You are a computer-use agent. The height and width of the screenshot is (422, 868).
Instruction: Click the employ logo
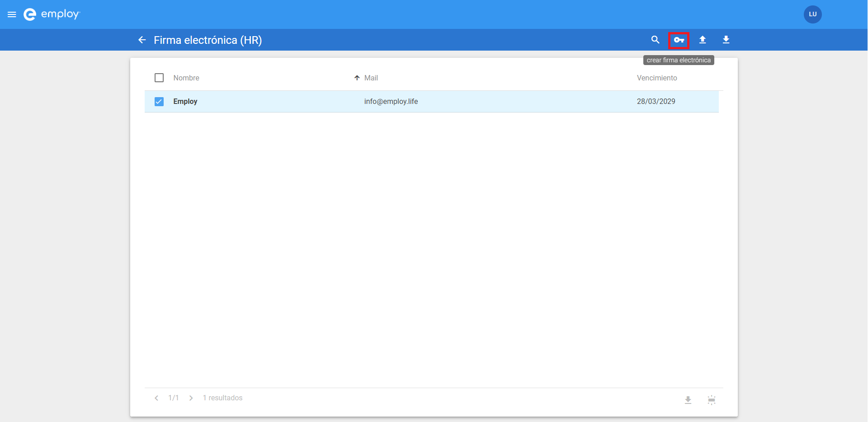point(52,14)
